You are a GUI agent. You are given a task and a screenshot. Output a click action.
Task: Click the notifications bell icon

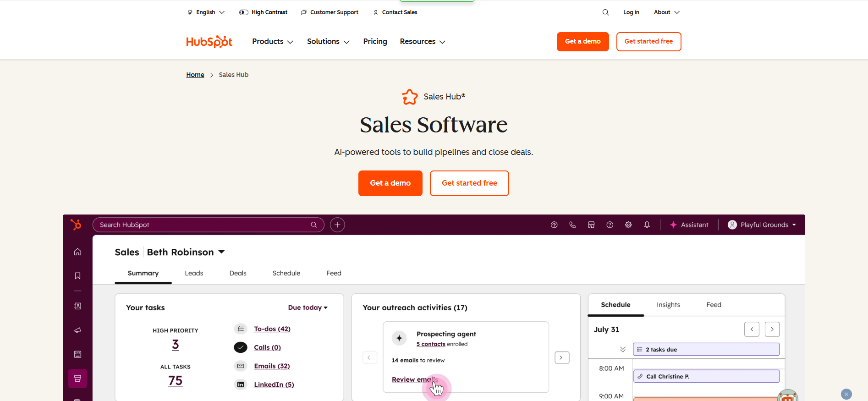pos(647,225)
